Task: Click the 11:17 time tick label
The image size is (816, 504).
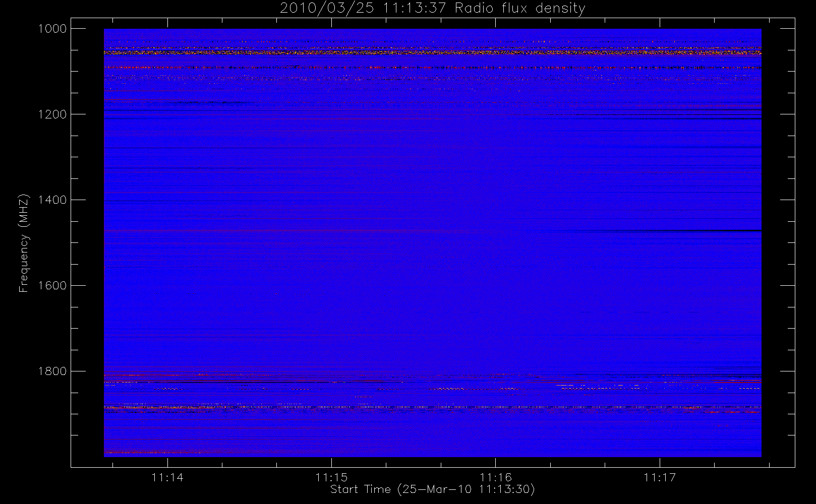Action: [x=660, y=477]
